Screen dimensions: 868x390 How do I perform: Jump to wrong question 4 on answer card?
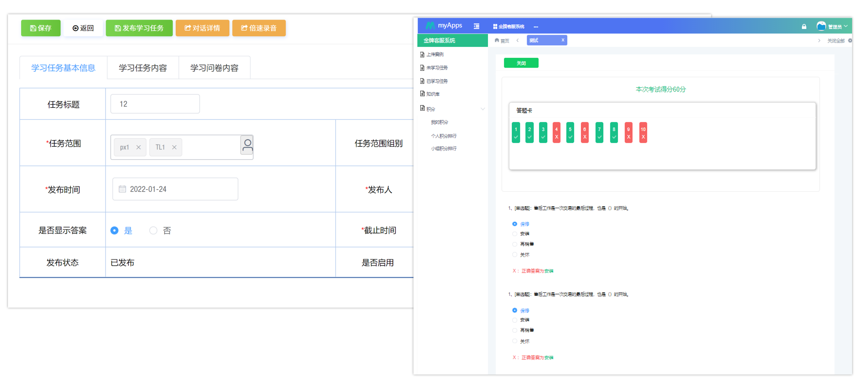coord(556,133)
